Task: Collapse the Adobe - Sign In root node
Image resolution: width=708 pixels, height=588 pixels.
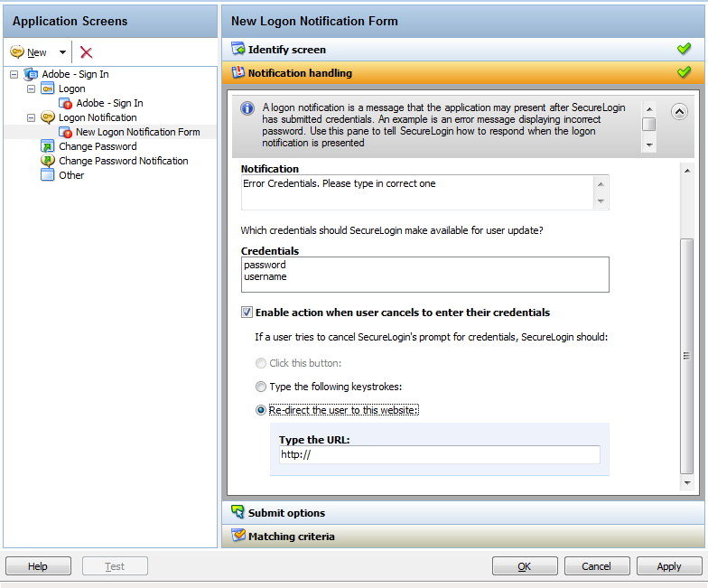Action: click(14, 74)
